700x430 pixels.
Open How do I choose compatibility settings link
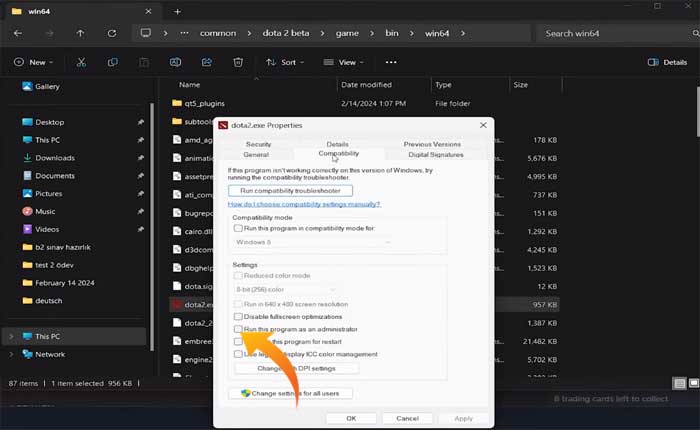304,204
